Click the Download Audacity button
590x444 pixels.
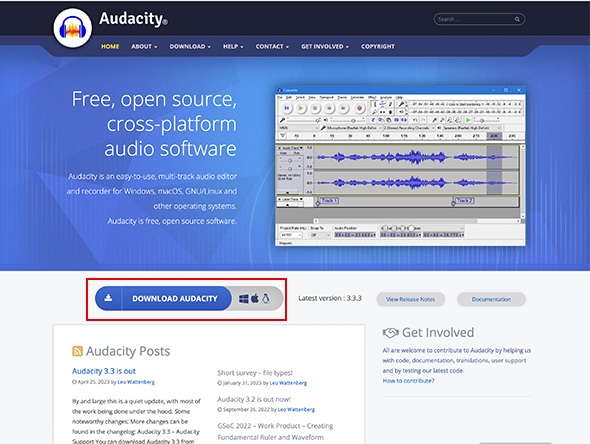coord(163,298)
